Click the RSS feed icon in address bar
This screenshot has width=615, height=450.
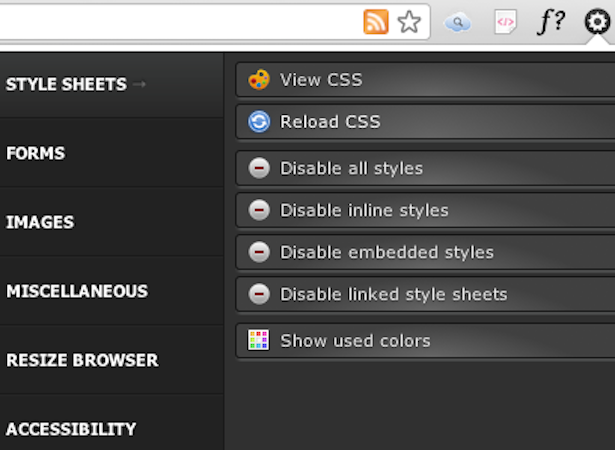[376, 22]
